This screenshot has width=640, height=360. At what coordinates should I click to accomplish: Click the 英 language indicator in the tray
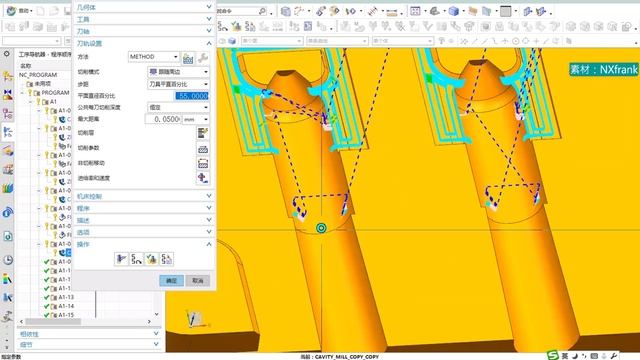point(565,356)
